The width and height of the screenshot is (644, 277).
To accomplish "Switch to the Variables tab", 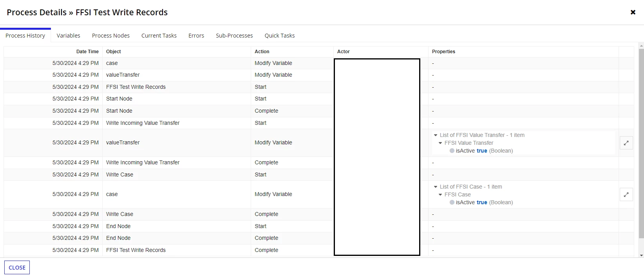I will click(x=68, y=36).
